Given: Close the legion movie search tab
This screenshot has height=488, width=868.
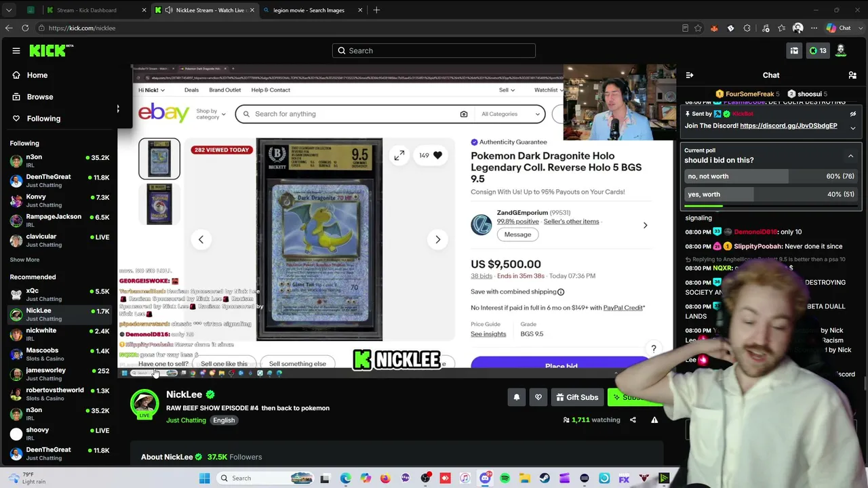Looking at the screenshot, I should click(x=360, y=10).
